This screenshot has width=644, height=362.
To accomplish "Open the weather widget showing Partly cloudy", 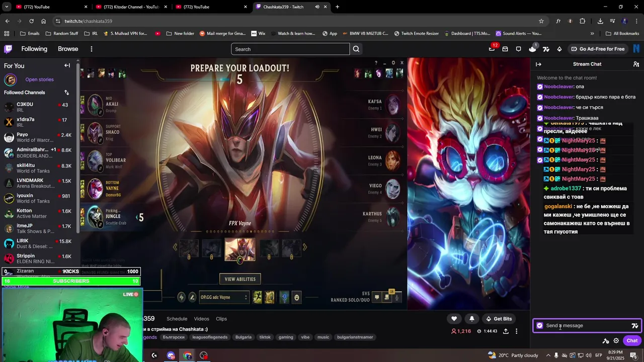I will click(x=513, y=355).
